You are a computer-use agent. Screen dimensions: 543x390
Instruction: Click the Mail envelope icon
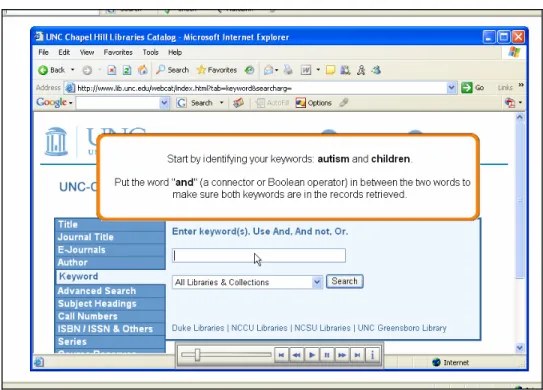(268, 70)
